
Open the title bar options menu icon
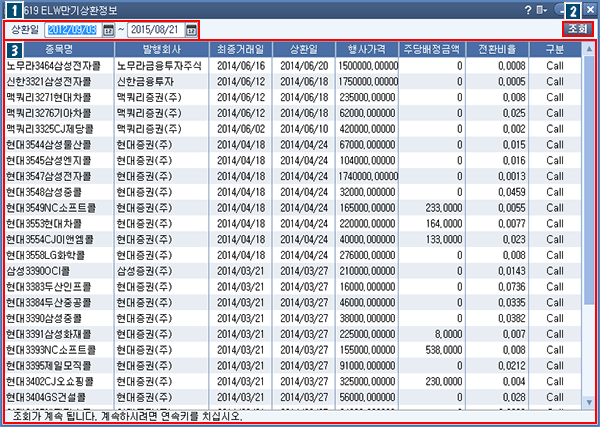[541, 8]
